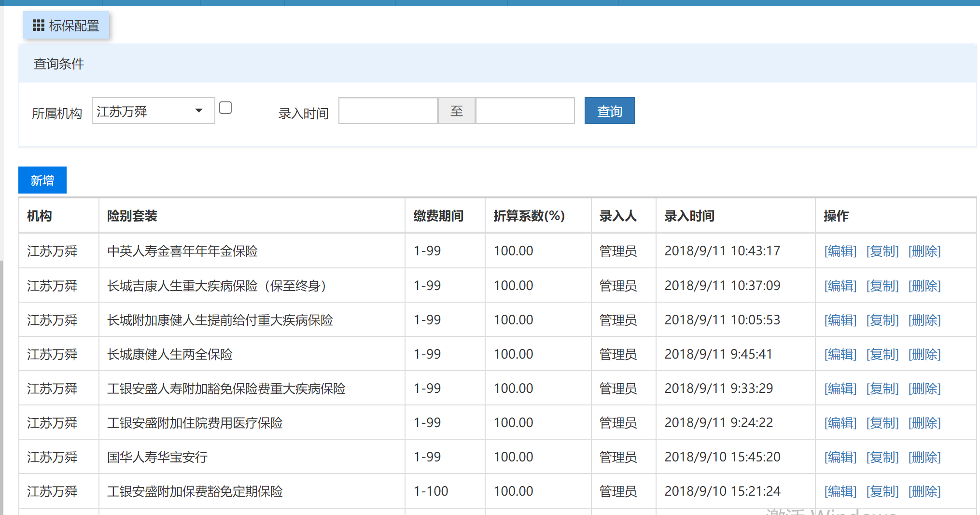Click the 录入时间 end date field
Screen dimensions: 980x515
[525, 111]
